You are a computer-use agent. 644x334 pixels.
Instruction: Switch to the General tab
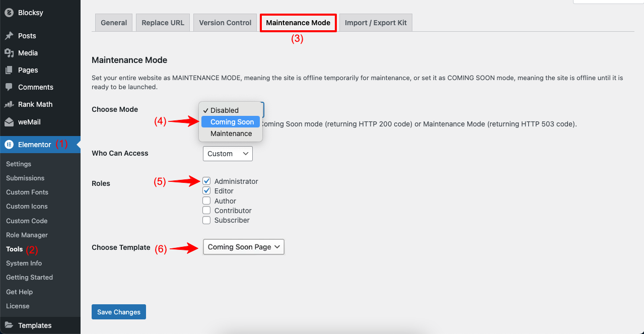pos(114,23)
